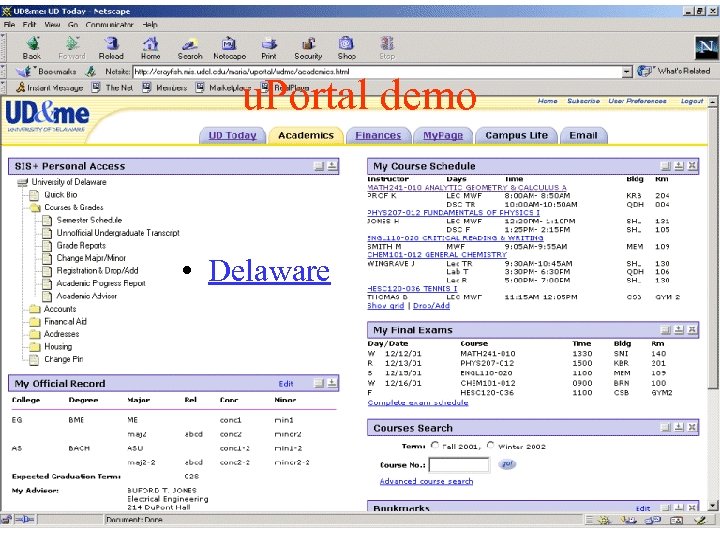Switch to the UD Today tab
720x540 pixels.
pyautogui.click(x=232, y=135)
